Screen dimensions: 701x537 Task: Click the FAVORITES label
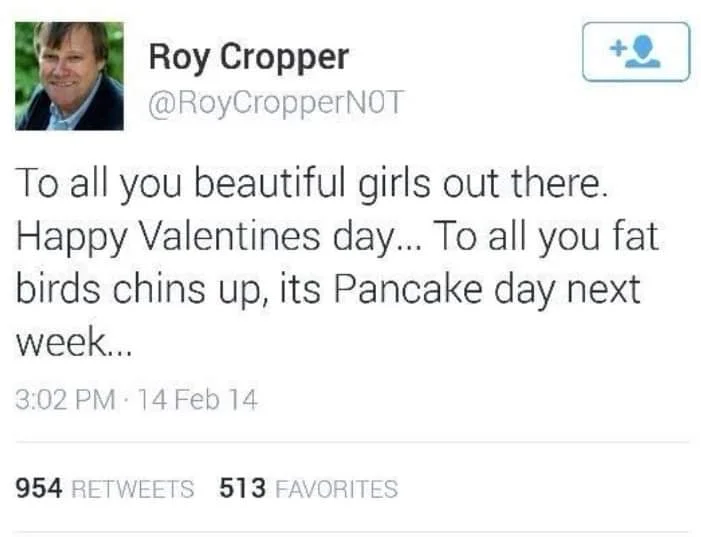335,489
